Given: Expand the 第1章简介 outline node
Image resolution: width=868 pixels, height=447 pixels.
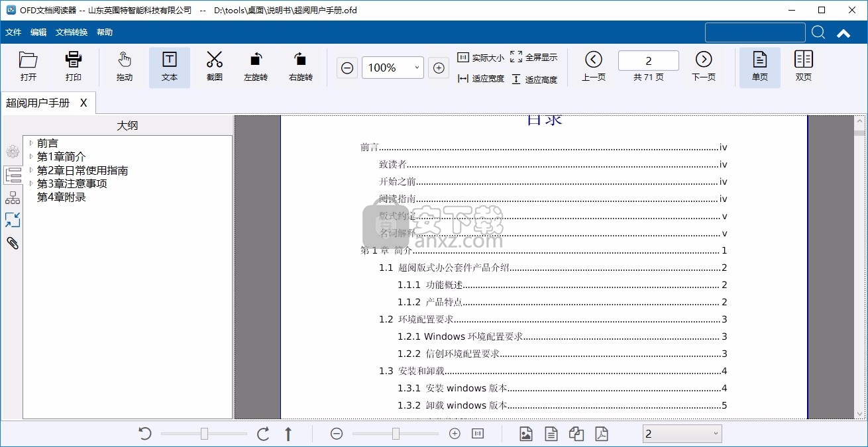Looking at the screenshot, I should 31,157.
